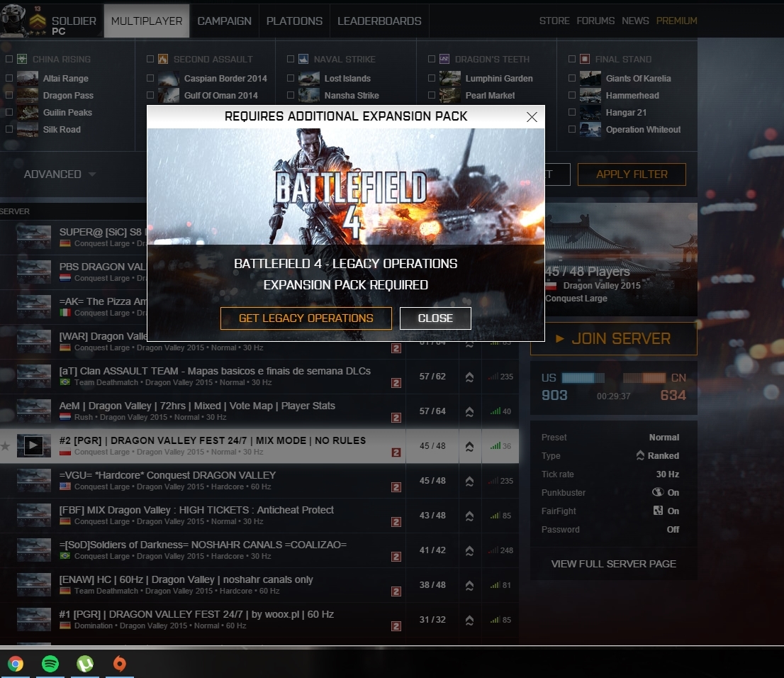Check the Hangar 21 map checkbox
Image resolution: width=784 pixels, height=678 pixels.
(x=572, y=112)
